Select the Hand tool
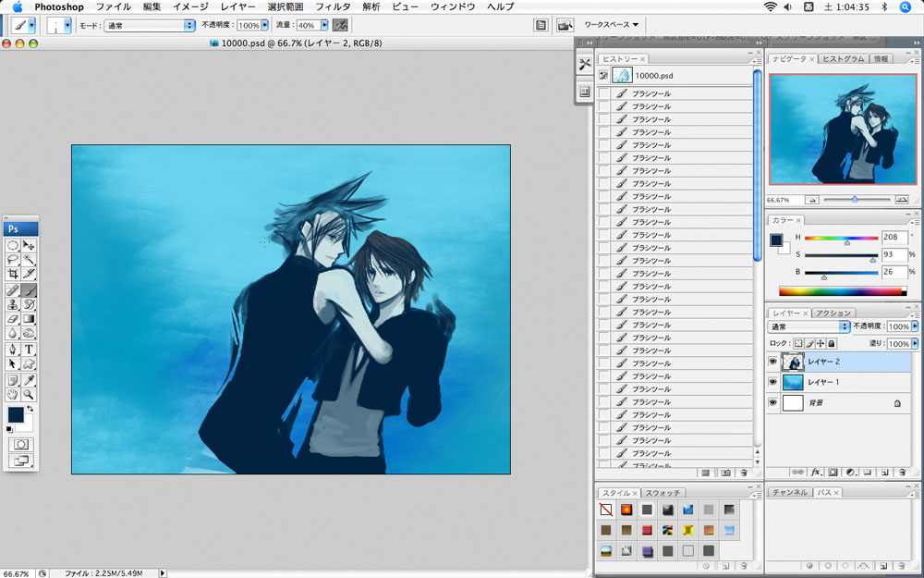 point(13,394)
